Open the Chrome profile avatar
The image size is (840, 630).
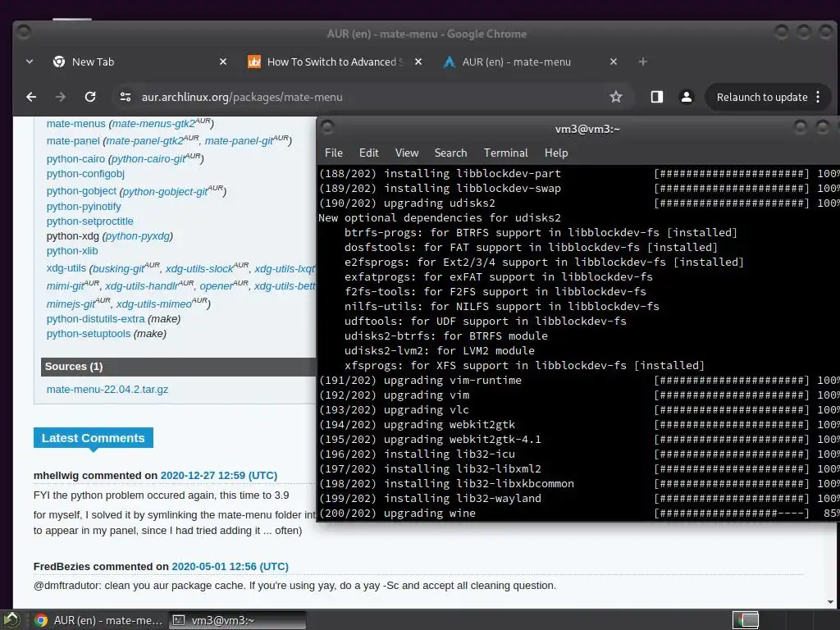pos(687,97)
